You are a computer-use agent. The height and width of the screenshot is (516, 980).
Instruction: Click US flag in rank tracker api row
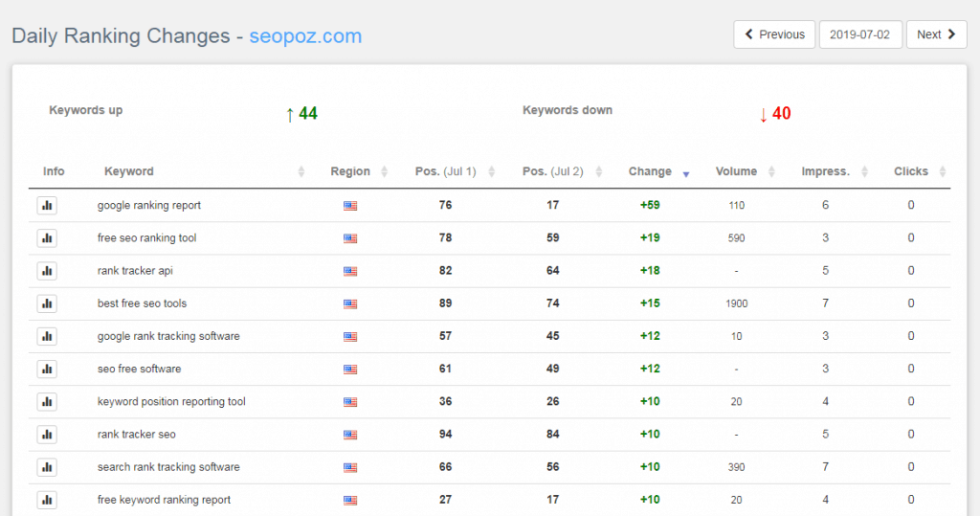[x=350, y=272]
